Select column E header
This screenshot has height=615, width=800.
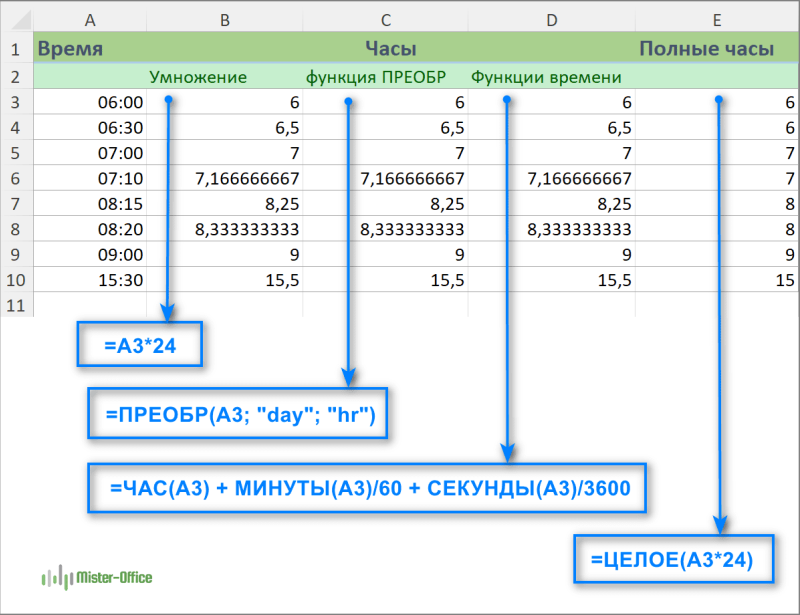[717, 20]
